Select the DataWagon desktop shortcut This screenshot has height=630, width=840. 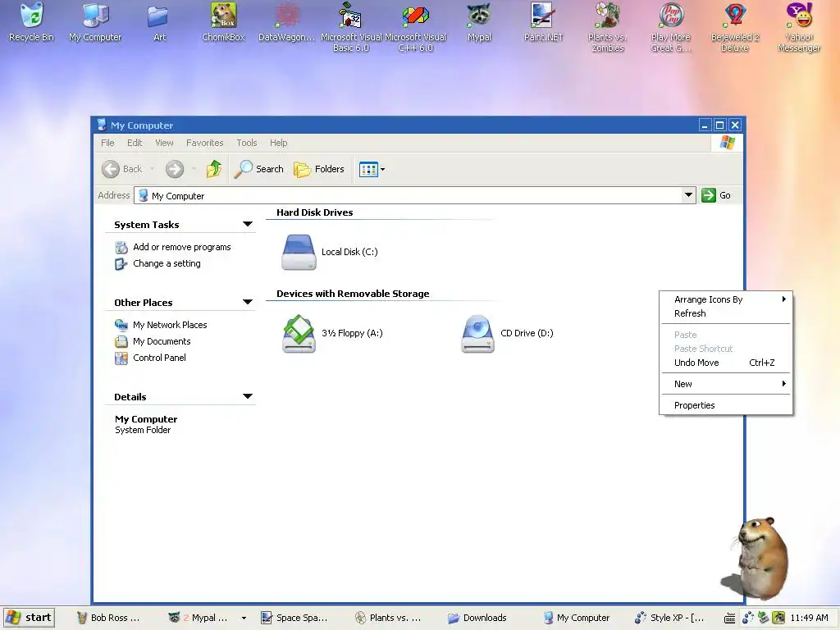click(x=286, y=22)
